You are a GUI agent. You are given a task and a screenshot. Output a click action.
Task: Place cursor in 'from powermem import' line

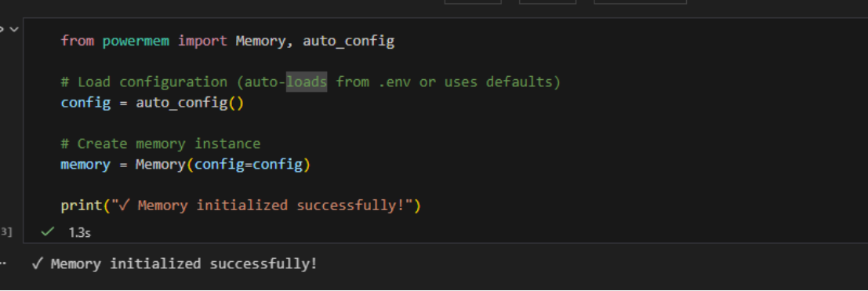227,41
